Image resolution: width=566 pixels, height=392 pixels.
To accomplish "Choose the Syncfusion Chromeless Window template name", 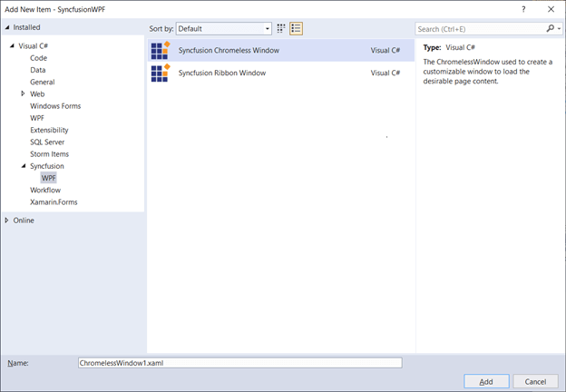I will click(229, 51).
